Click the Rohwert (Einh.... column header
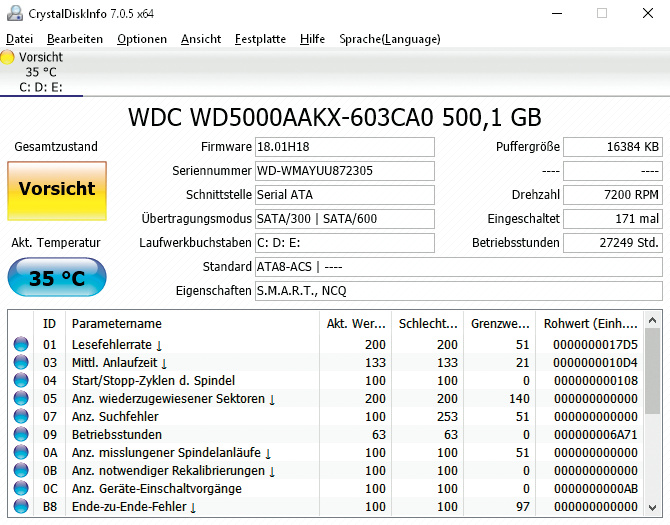 pos(591,323)
